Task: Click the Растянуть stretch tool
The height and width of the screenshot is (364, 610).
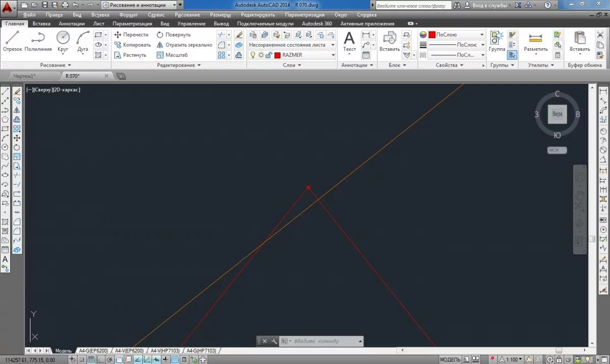Action: coord(130,55)
